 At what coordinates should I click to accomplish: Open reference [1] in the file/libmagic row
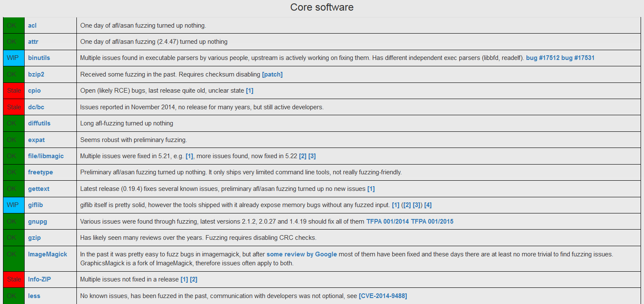189,156
